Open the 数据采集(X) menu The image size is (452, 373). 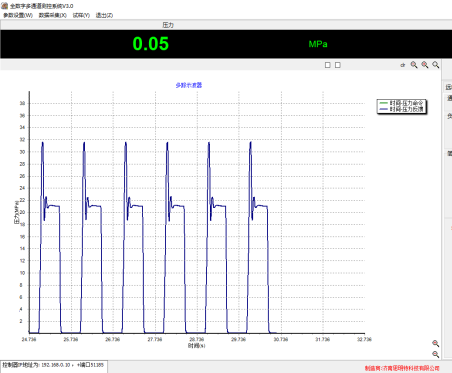[53, 15]
